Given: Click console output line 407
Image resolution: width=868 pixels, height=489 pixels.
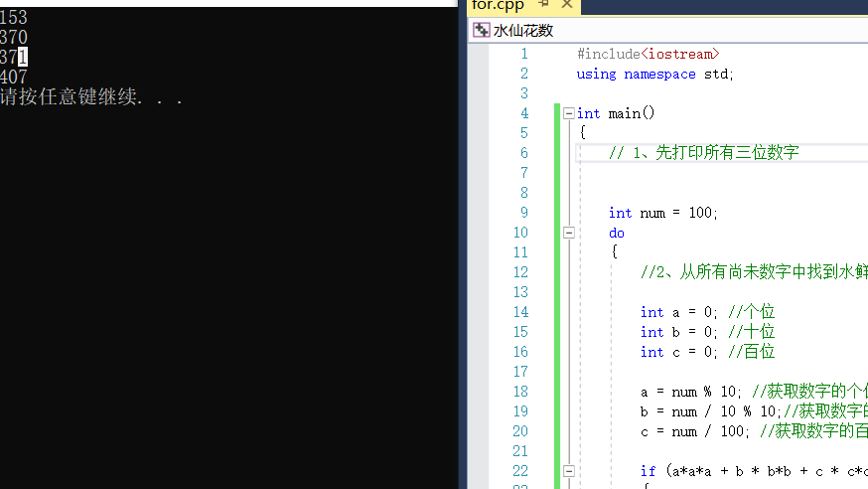Looking at the screenshot, I should (13, 77).
